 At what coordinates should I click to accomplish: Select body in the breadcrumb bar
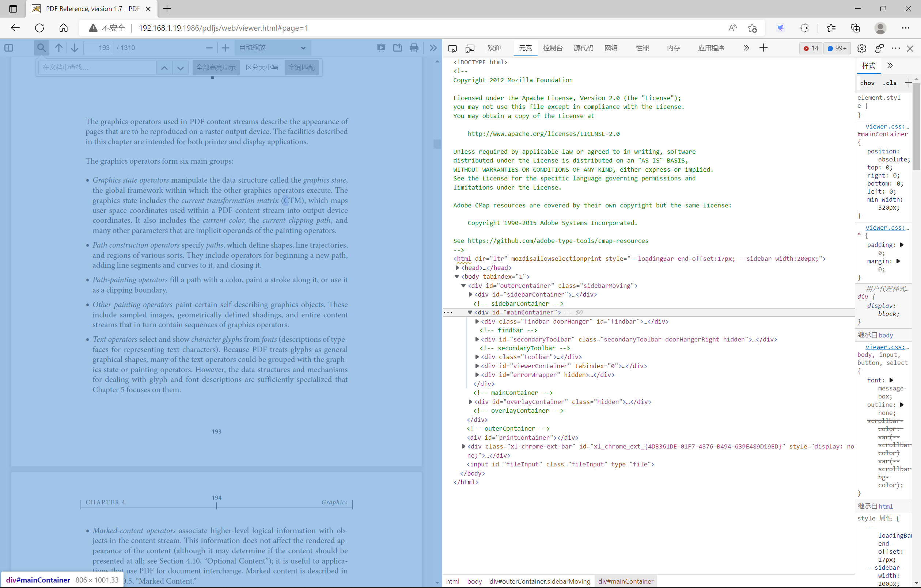click(x=474, y=581)
